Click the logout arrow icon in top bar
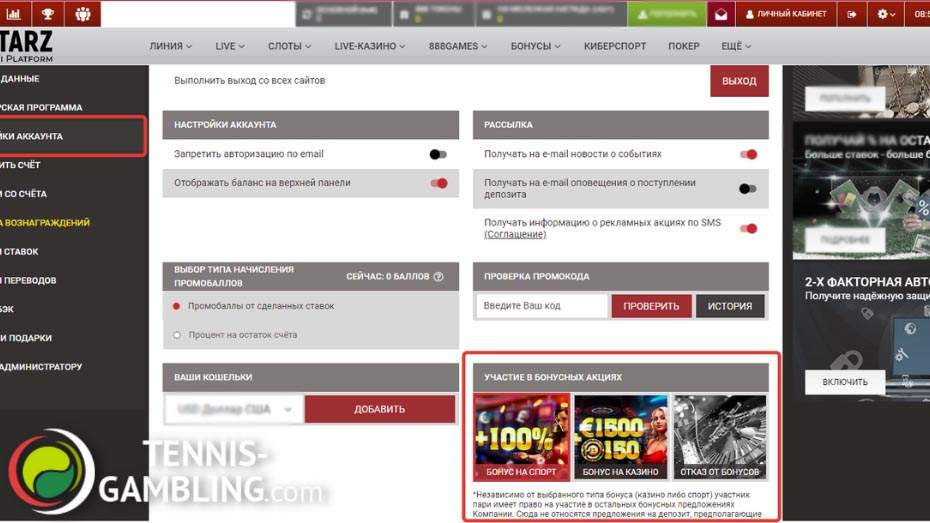The height and width of the screenshot is (523, 930). click(852, 14)
